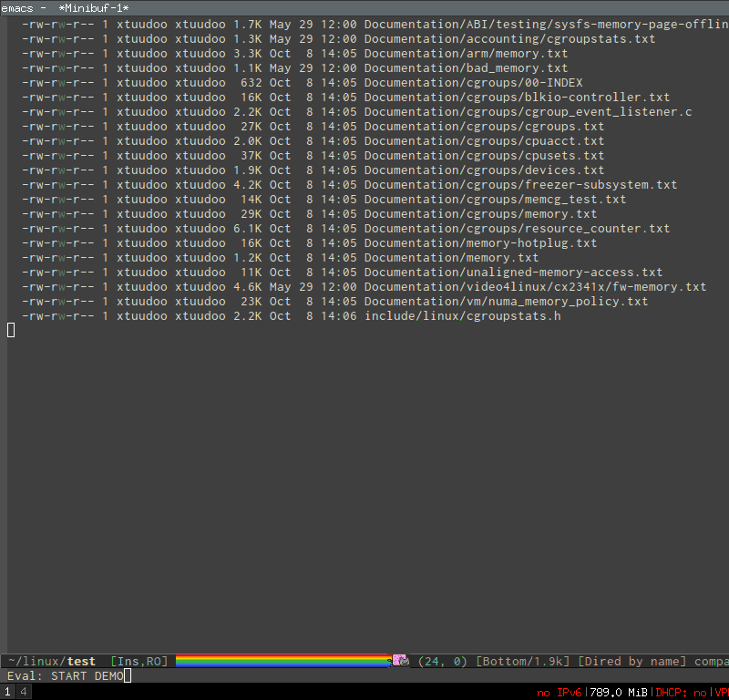
Task: Select workspace 4 in the bottom-left corner
Action: pos(23,692)
